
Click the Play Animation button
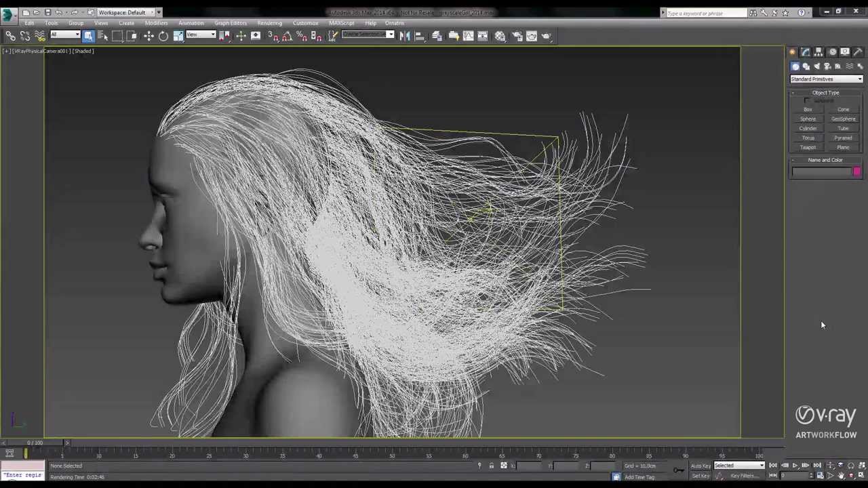(x=795, y=466)
